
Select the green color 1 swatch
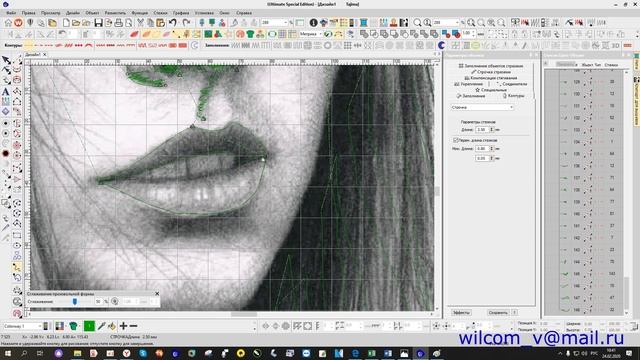point(89,326)
